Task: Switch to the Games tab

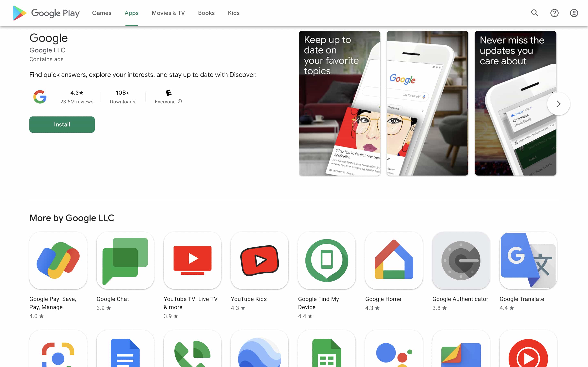Action: coord(101,13)
